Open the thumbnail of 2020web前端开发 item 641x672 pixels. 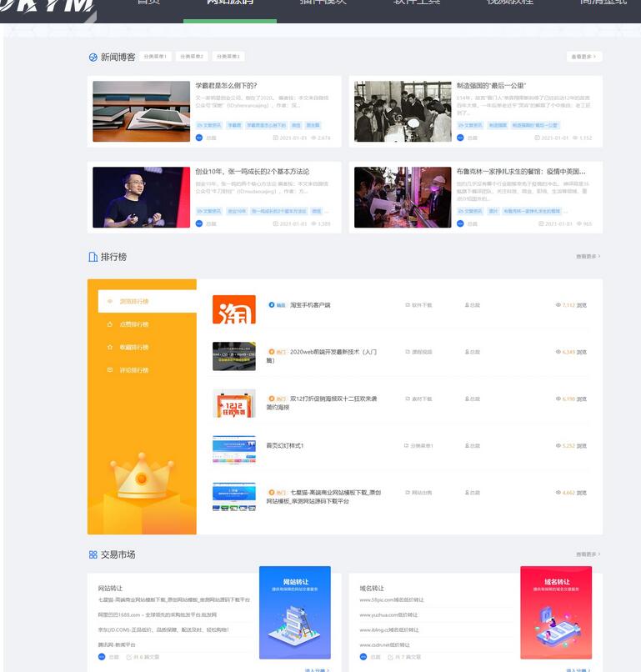(234, 356)
